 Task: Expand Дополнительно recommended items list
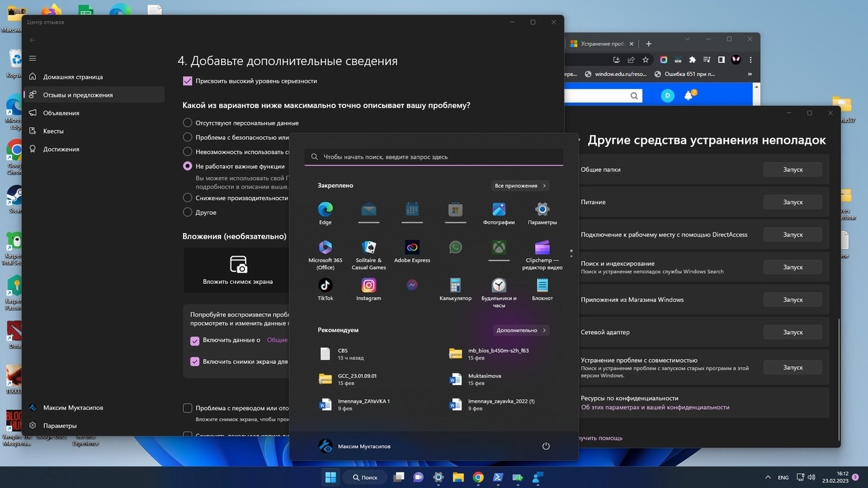520,330
